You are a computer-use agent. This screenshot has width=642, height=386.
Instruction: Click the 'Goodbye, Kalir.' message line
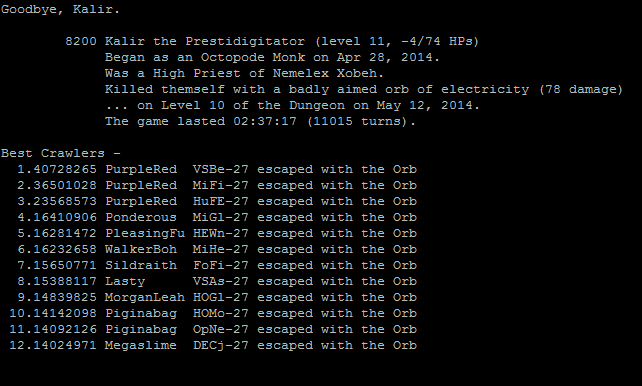pyautogui.click(x=61, y=9)
